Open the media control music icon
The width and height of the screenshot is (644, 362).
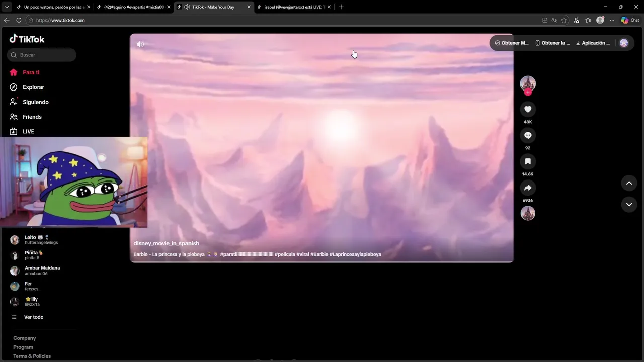pyautogui.click(x=576, y=20)
